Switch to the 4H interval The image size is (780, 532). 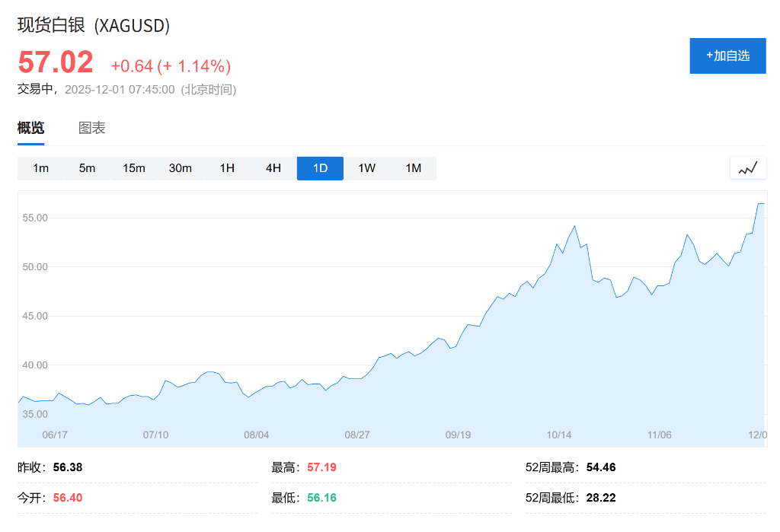(273, 168)
